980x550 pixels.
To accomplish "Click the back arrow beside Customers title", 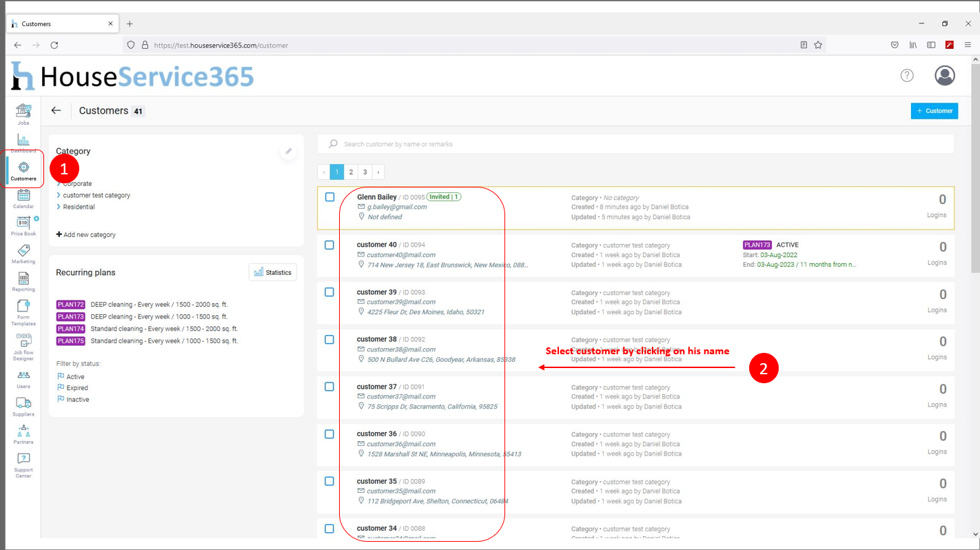I will [x=57, y=110].
